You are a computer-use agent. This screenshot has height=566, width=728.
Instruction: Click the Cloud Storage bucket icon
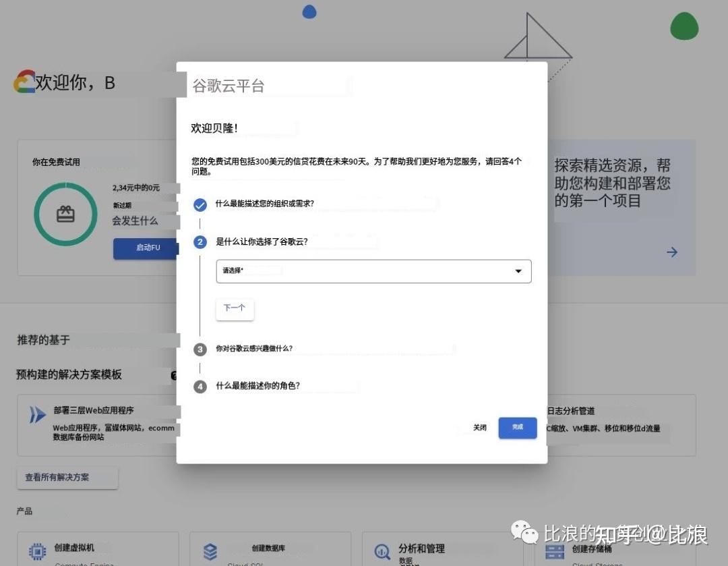click(554, 552)
